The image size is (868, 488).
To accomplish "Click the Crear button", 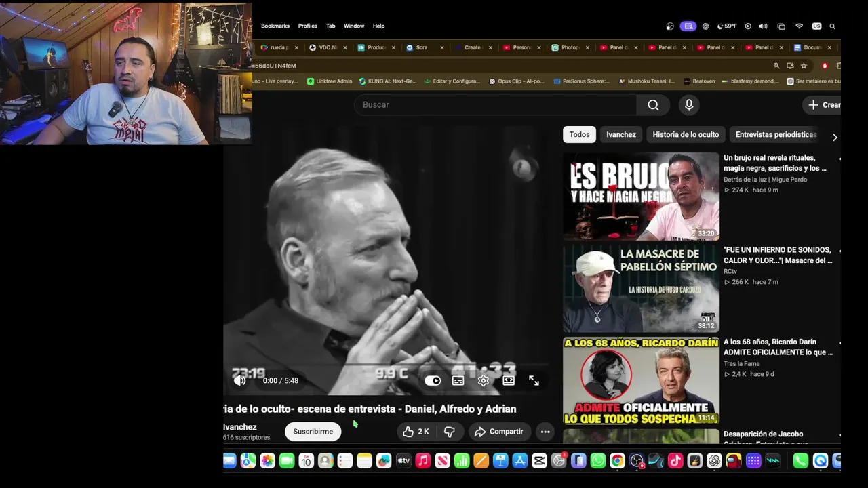I will tap(823, 105).
